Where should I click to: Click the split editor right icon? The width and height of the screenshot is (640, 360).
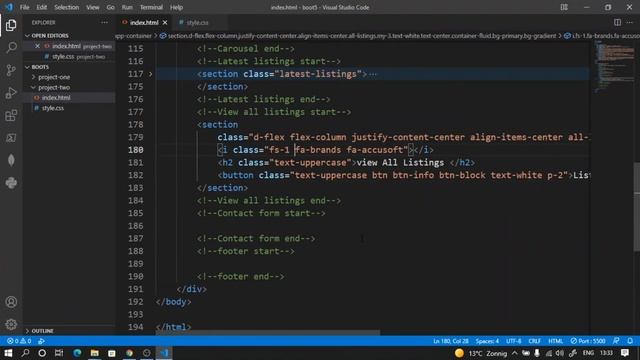click(617, 22)
